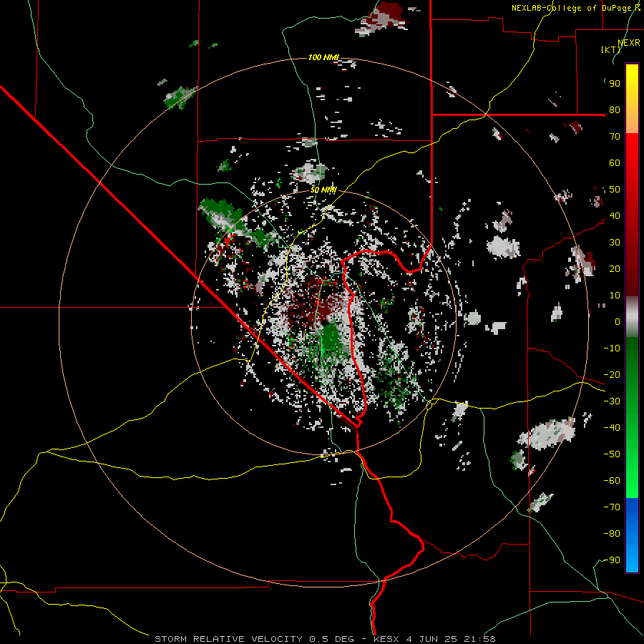
Task: Click the blue bottom segment of the color bar
Action: pos(632,535)
